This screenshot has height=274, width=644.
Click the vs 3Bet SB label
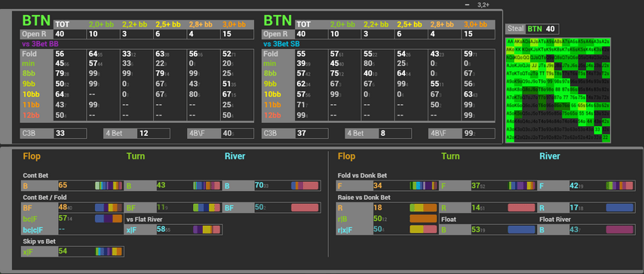(x=282, y=42)
